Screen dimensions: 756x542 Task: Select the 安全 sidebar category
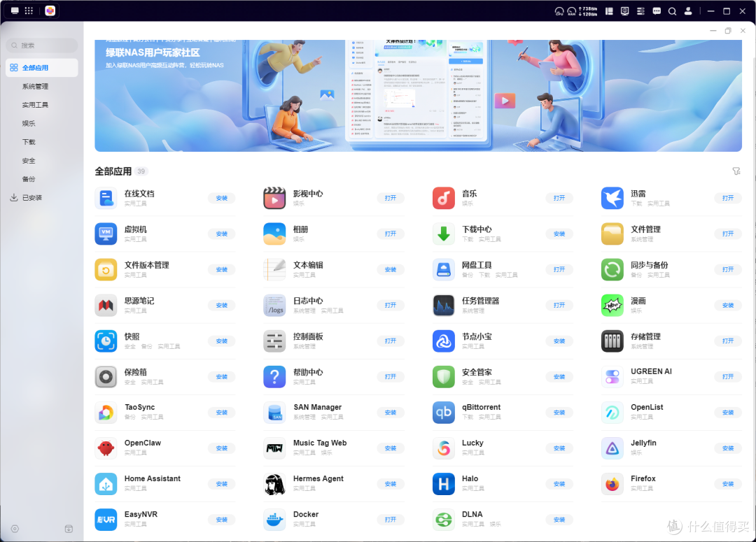coord(29,160)
